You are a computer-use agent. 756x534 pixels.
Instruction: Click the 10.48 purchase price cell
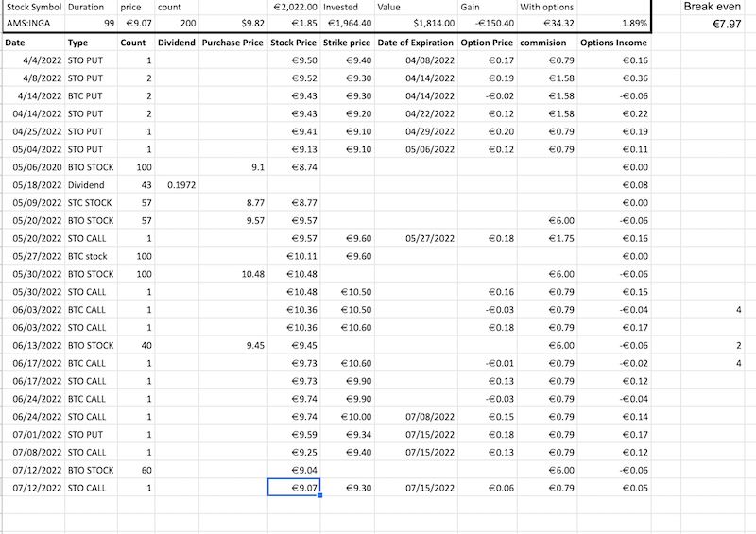coord(232,274)
